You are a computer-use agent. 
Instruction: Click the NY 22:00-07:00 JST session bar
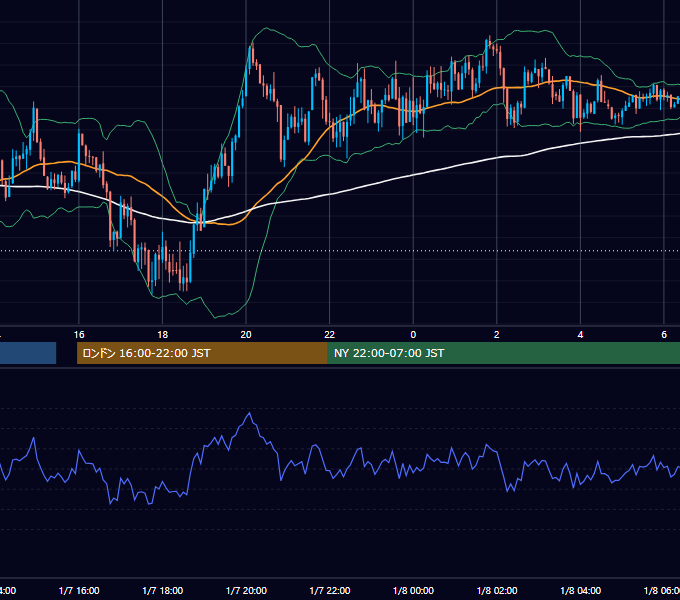tap(503, 353)
